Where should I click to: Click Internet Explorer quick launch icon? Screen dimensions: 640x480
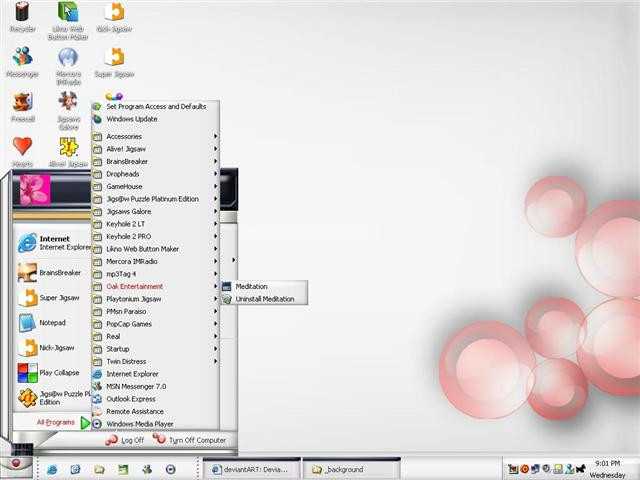coord(52,470)
